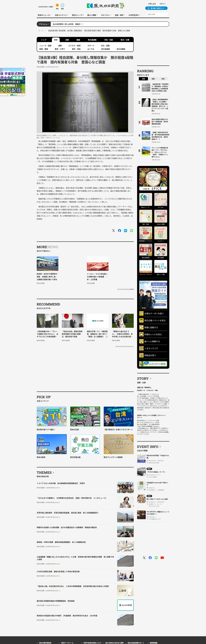206x644 pixels.
Task: Share the article with the LINE icon
Action: 132,231
